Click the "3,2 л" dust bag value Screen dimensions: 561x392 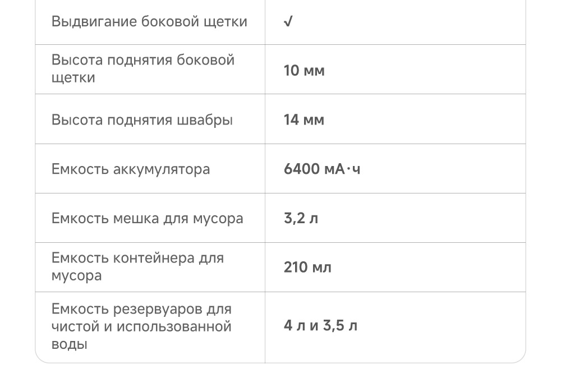coord(301,219)
